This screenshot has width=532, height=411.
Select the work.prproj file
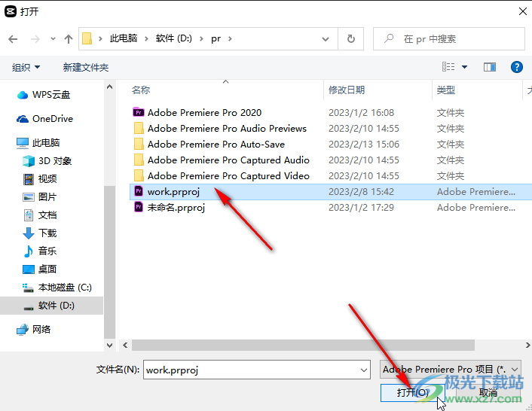(331, 192)
